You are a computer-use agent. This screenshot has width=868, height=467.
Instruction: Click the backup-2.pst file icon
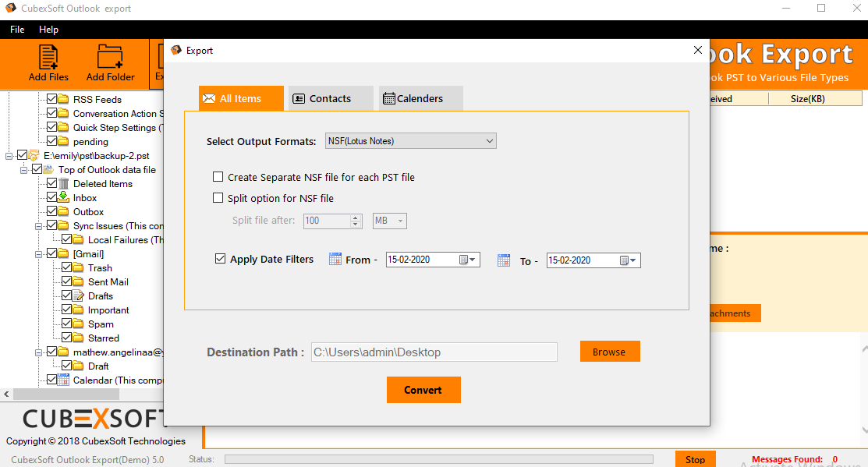click(x=34, y=156)
